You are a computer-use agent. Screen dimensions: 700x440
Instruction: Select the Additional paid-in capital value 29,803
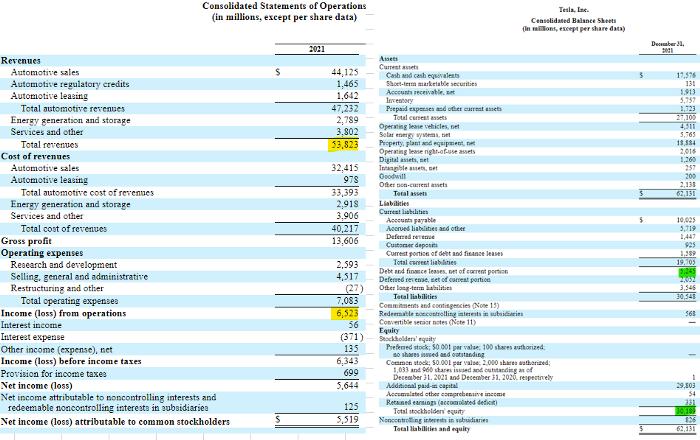tap(686, 386)
